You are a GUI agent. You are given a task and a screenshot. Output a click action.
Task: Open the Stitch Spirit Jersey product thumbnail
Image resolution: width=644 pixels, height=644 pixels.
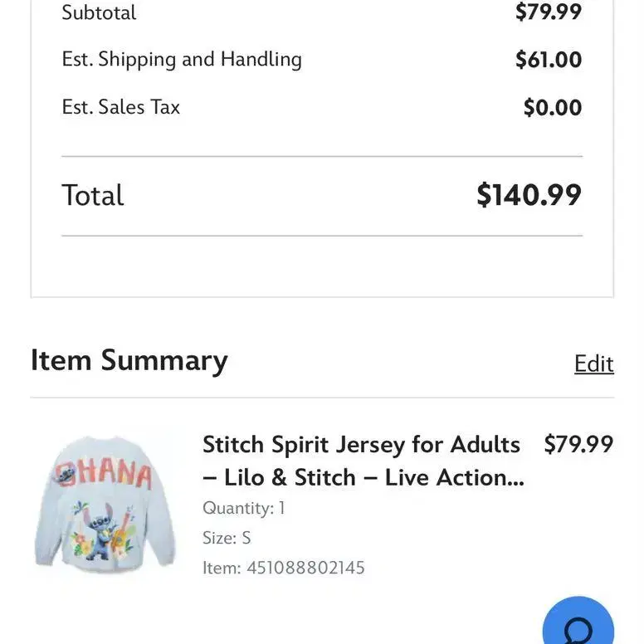[x=105, y=504]
